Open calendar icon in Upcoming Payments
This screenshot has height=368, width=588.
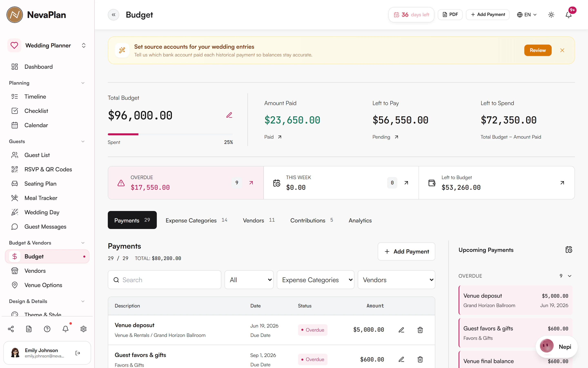(569, 250)
